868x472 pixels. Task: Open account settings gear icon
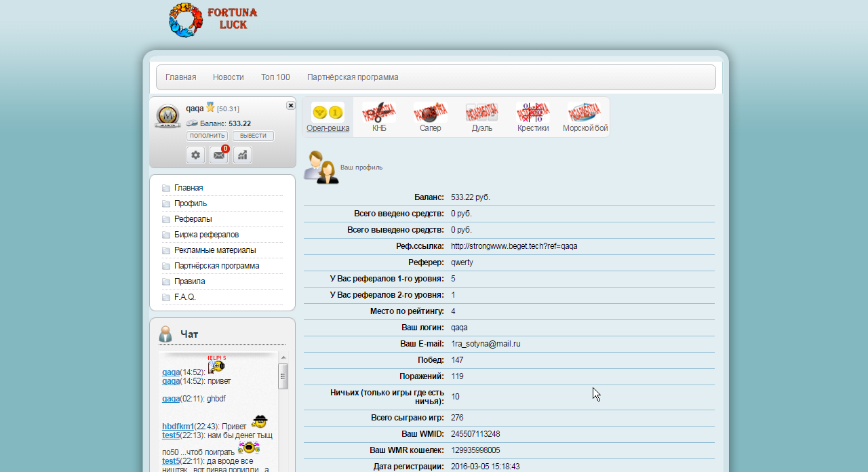click(x=196, y=155)
